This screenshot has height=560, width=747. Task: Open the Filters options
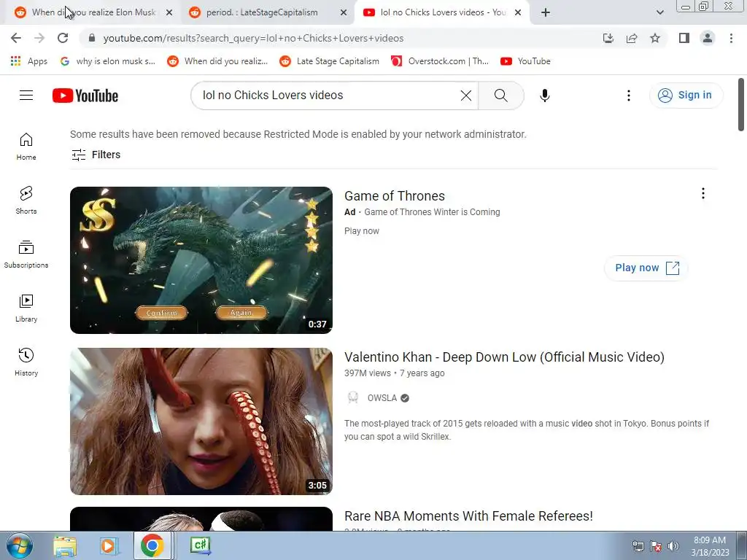pos(96,155)
